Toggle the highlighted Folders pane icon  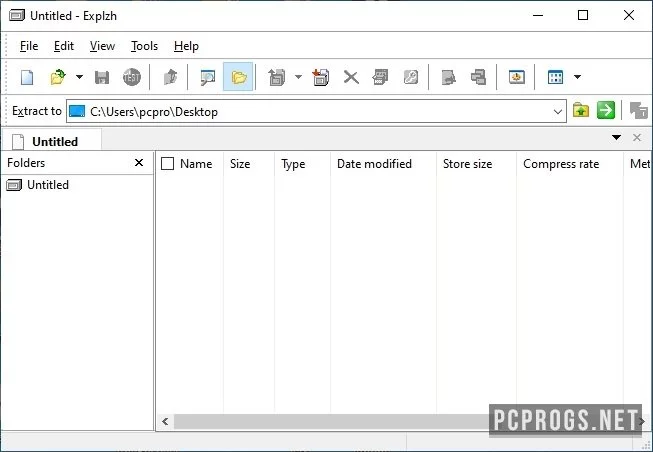[x=238, y=77]
